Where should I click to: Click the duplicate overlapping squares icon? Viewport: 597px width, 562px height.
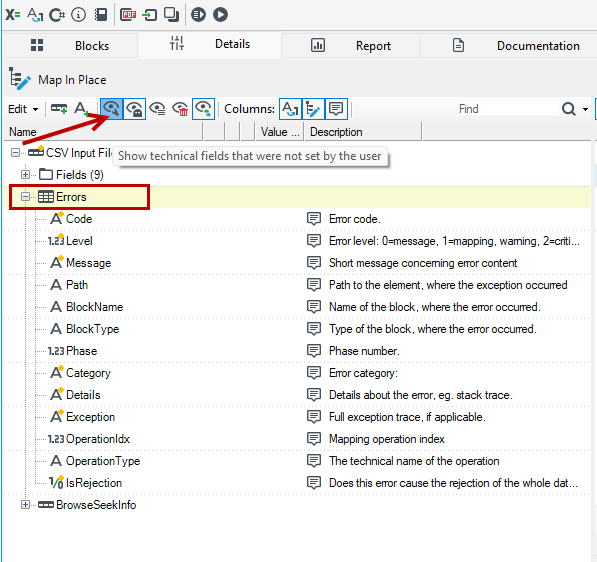point(171,15)
